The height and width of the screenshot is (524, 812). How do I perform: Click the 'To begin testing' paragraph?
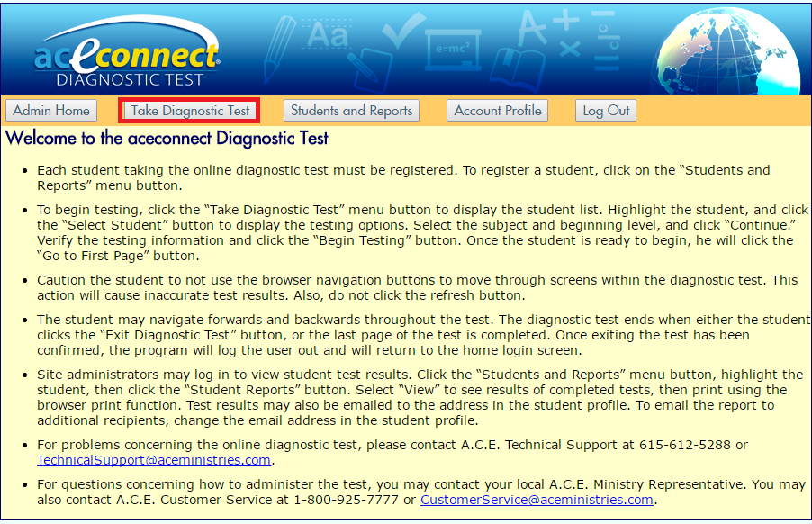click(x=422, y=232)
